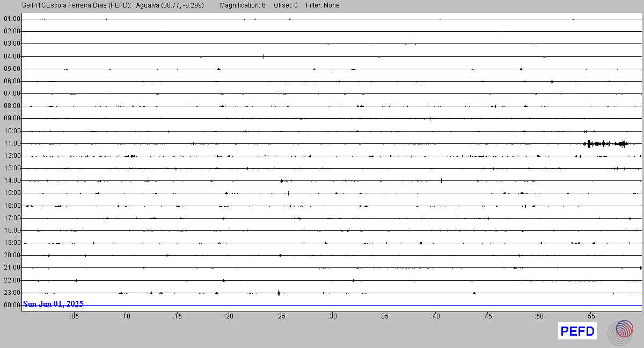This screenshot has width=644, height=348.
Task: Click the spike on the 14:00 trace
Action: [441, 180]
